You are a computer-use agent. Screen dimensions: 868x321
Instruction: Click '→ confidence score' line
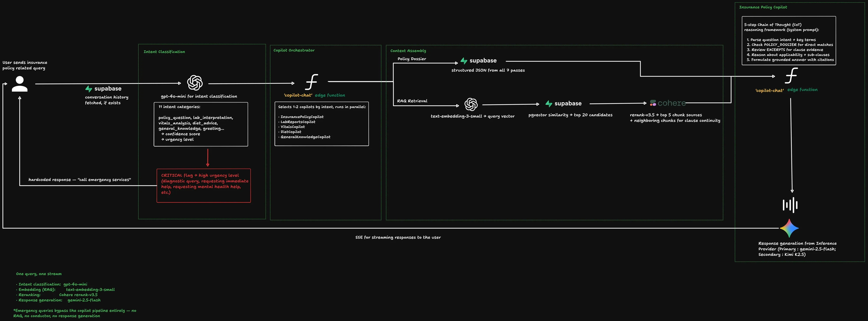(181, 134)
